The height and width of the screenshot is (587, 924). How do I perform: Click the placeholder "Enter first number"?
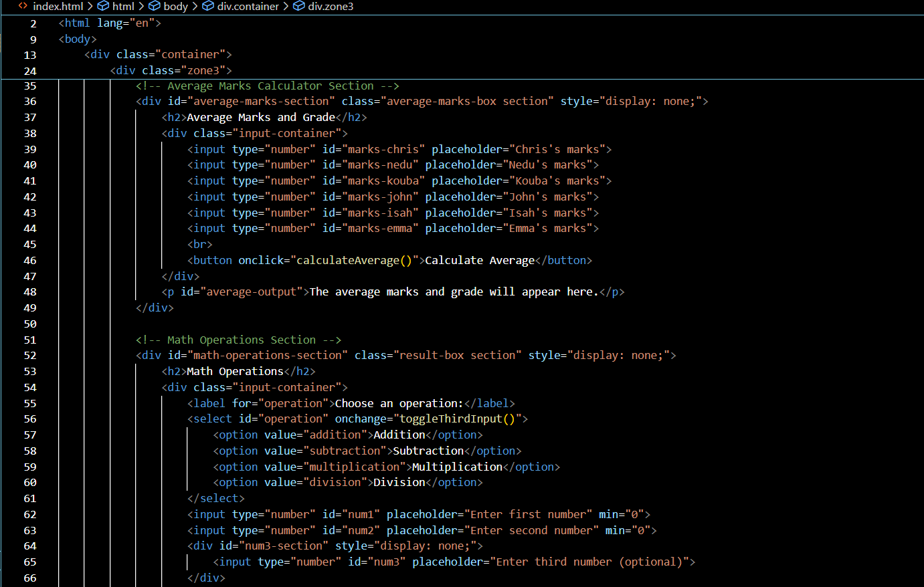click(x=528, y=515)
